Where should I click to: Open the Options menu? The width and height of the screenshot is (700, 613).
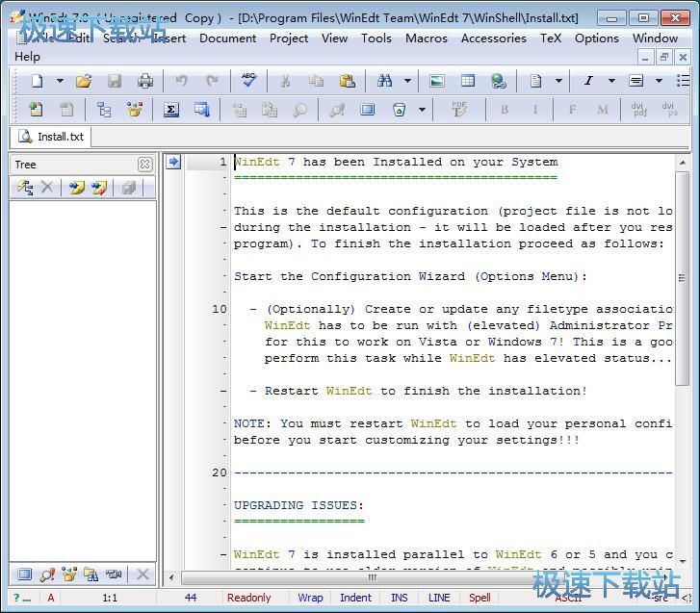click(597, 38)
